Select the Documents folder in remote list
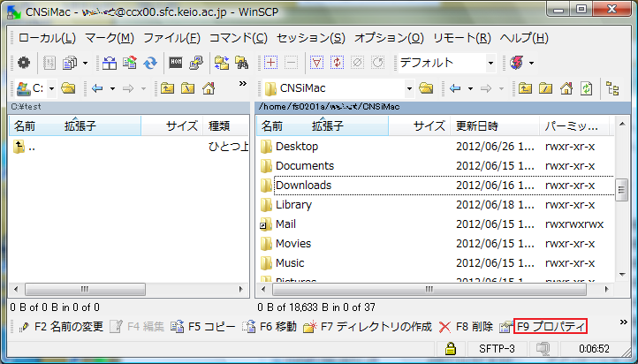 [304, 166]
